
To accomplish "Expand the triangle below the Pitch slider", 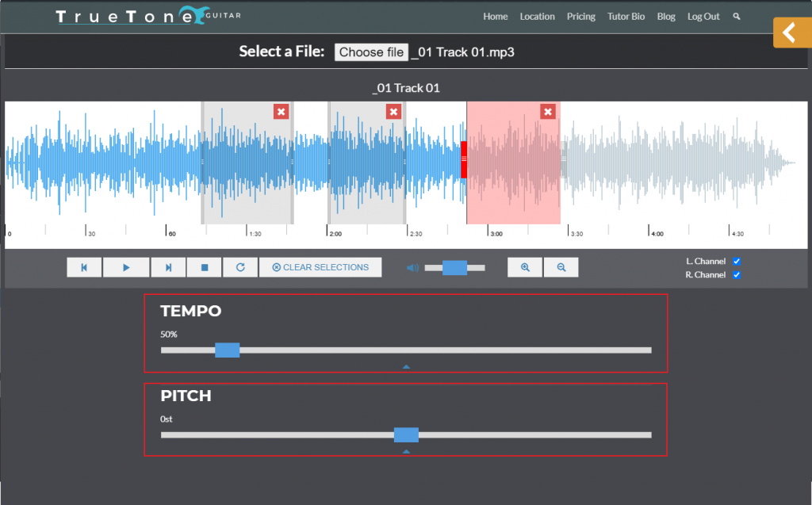I will 406,450.
